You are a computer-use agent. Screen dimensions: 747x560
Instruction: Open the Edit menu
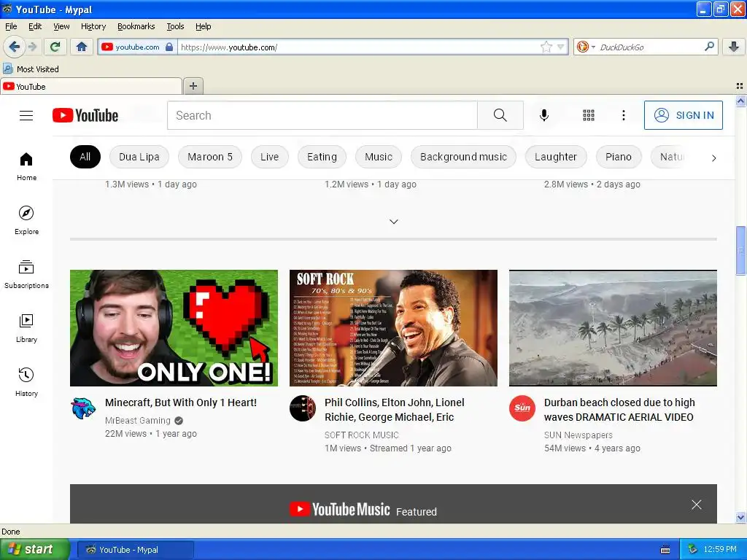click(x=35, y=26)
